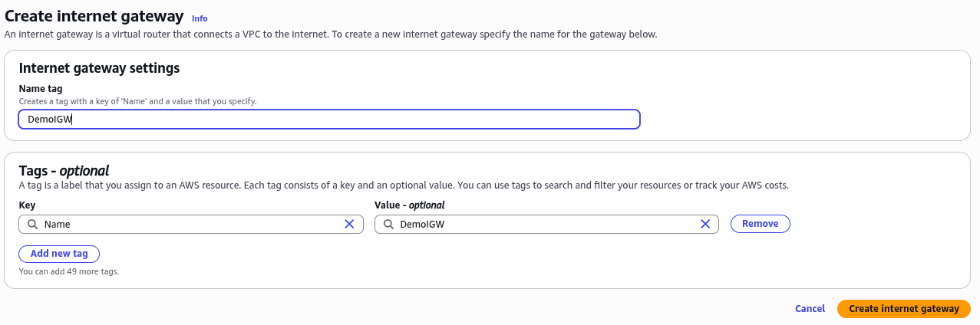Focus the Name tag input containing DemoIGW
The height and width of the screenshot is (325, 980).
tap(329, 119)
